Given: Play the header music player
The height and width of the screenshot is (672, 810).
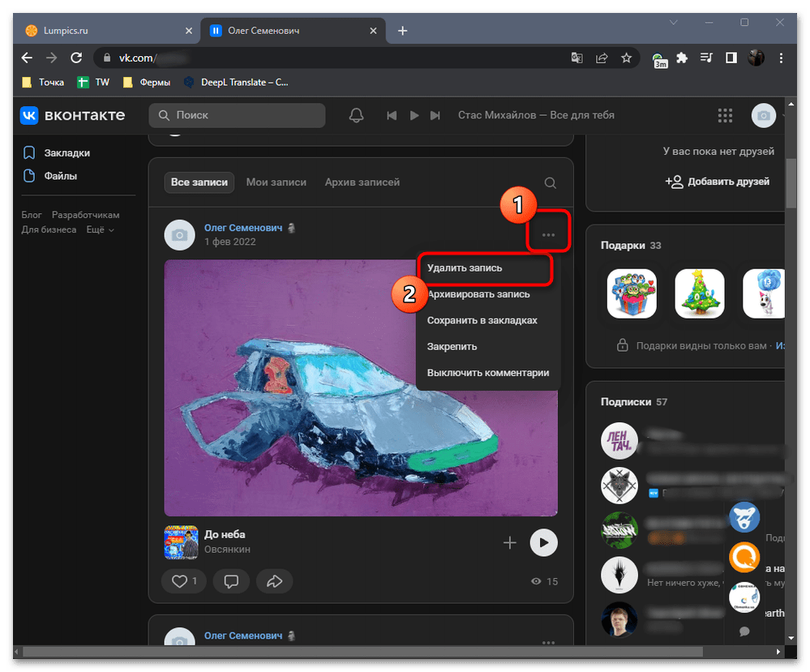Looking at the screenshot, I should pos(414,116).
